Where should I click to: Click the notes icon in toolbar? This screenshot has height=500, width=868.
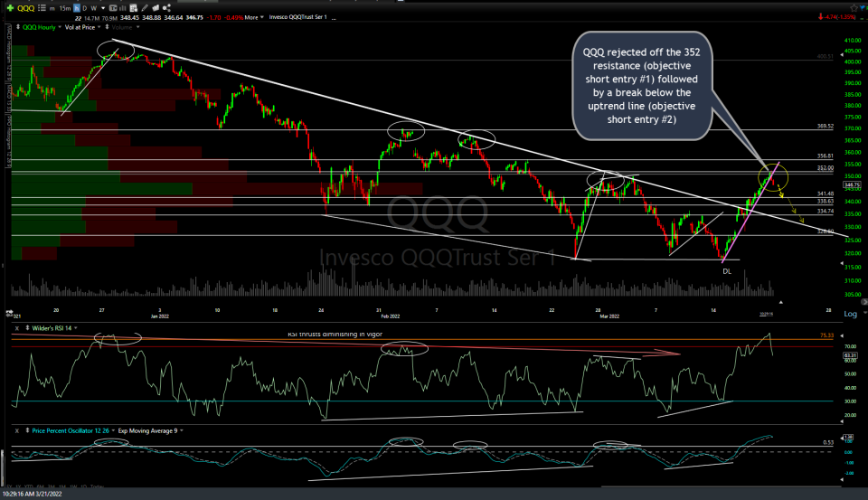pyautogui.click(x=156, y=8)
